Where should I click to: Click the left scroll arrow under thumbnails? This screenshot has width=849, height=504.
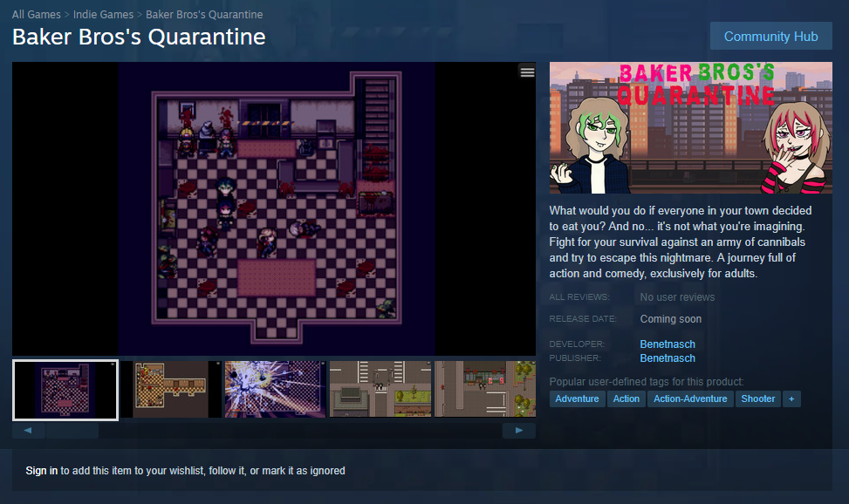tap(28, 431)
